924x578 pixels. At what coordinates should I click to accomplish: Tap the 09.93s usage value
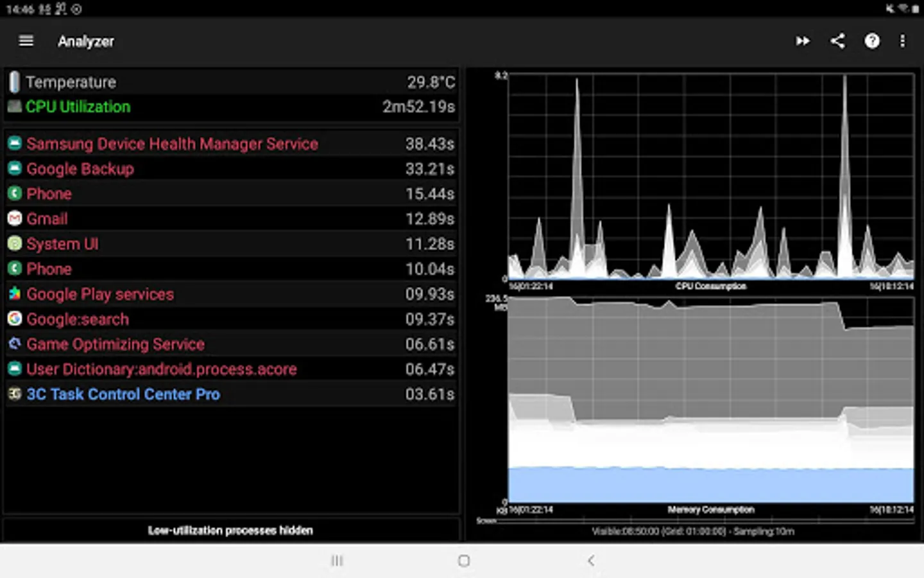[x=430, y=294]
